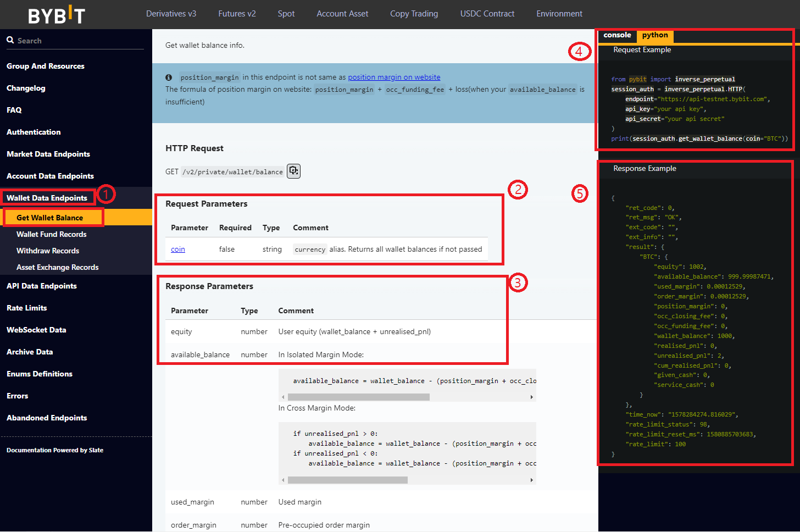Image resolution: width=800 pixels, height=532 pixels.
Task: Open WebSocket Data section
Action: 36,330
